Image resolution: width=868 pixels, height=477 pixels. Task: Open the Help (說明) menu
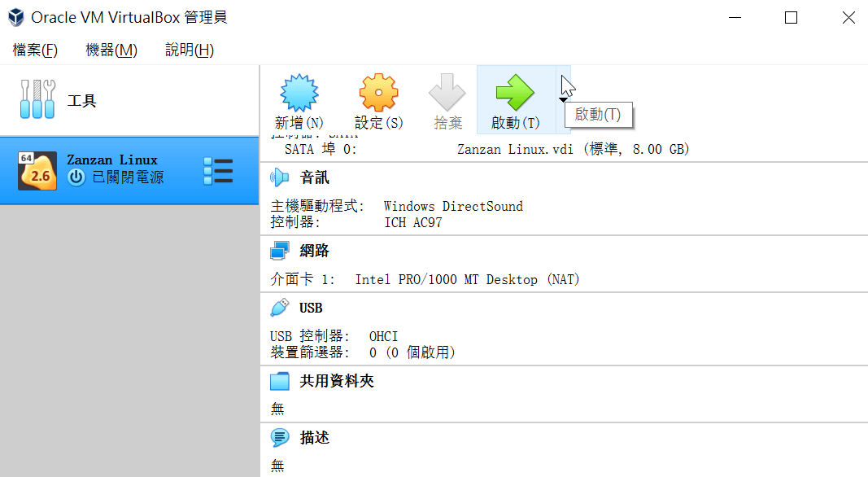[x=190, y=50]
